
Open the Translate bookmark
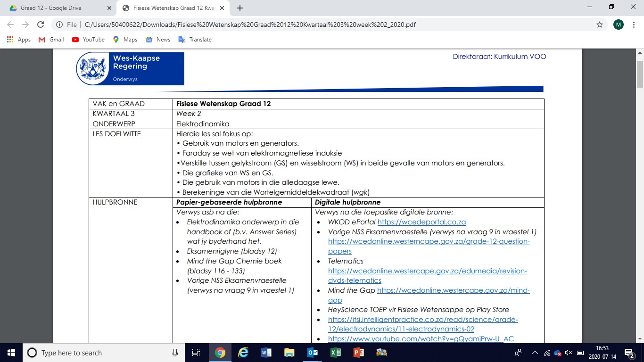point(195,40)
